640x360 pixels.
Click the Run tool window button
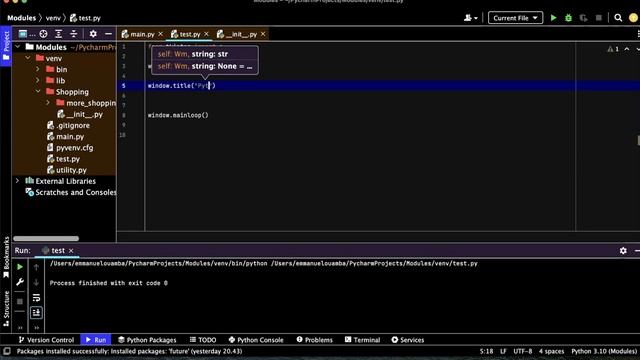(96, 340)
